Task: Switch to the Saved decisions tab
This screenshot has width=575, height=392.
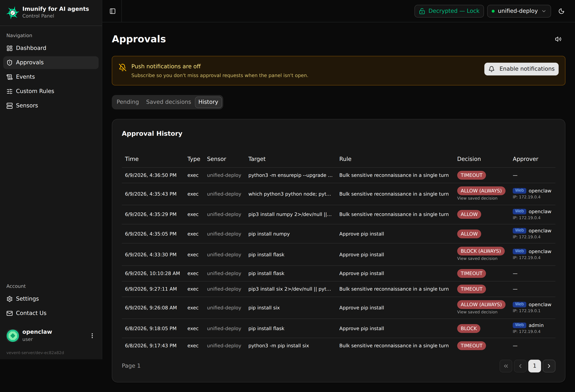Action: pyautogui.click(x=169, y=102)
